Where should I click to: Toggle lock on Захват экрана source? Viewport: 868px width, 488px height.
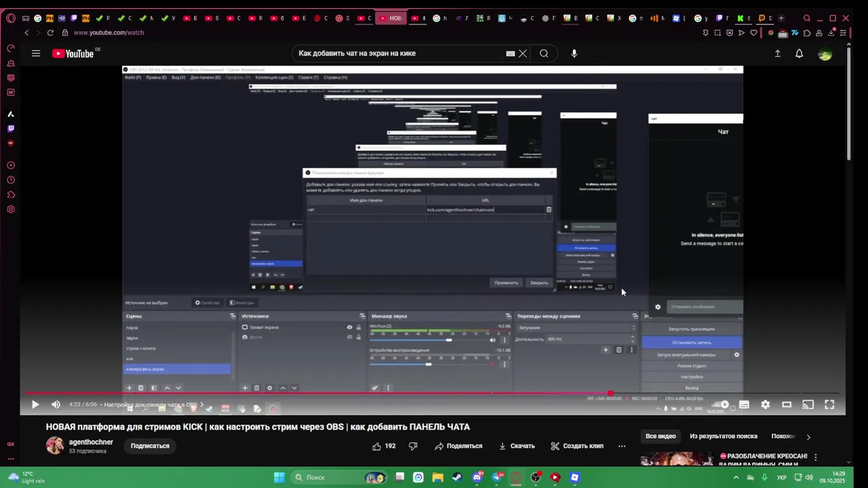point(359,327)
